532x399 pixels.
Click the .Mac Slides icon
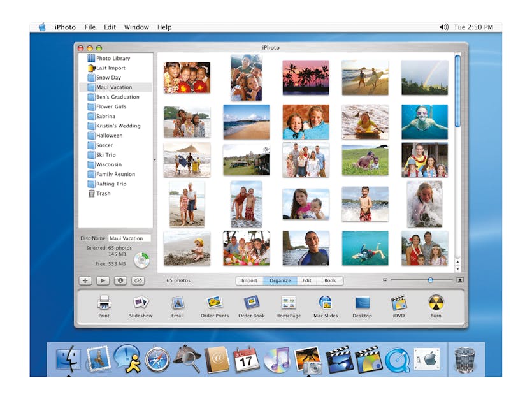point(326,303)
